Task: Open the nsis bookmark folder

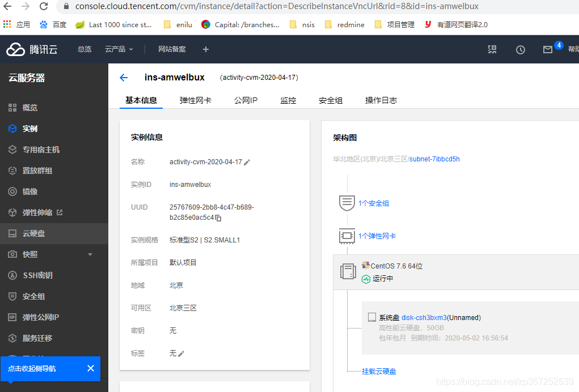Action: 302,25
